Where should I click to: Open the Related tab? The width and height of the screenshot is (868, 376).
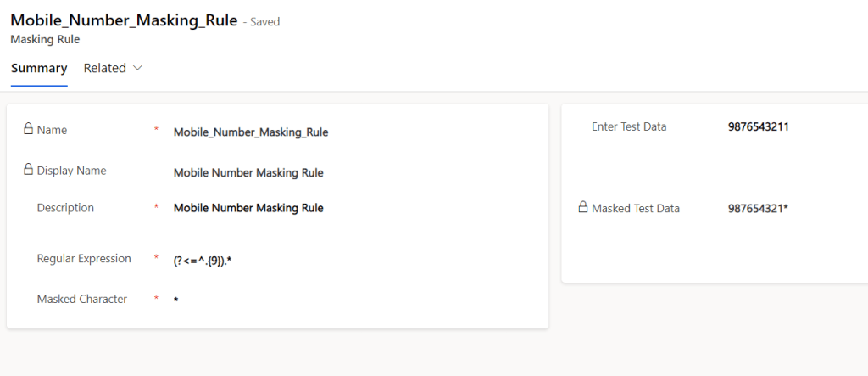104,68
